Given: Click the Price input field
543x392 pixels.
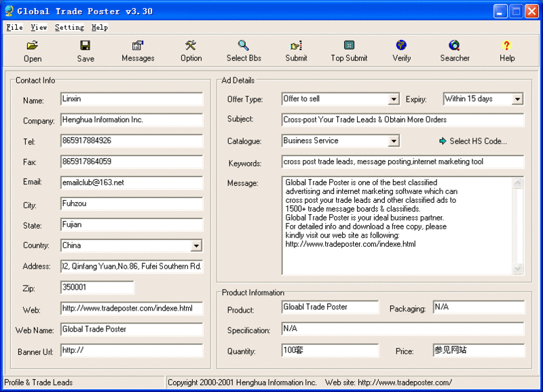Looking at the screenshot, I should (479, 351).
